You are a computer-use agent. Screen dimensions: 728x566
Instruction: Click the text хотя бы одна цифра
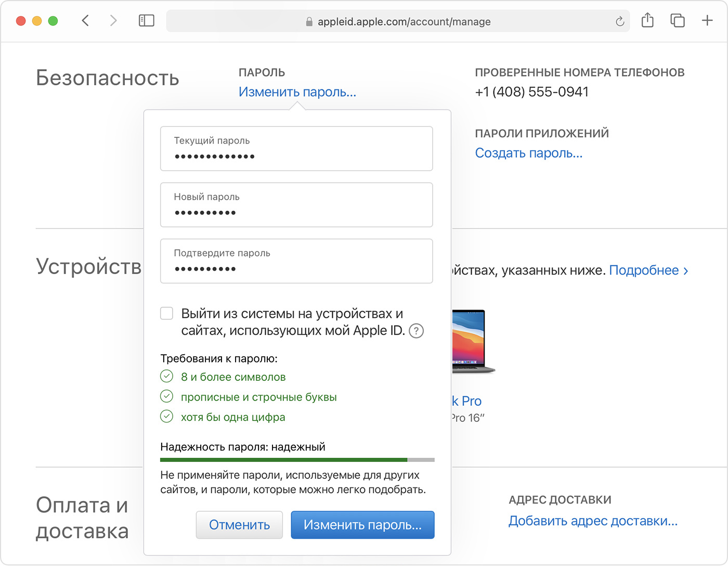pyautogui.click(x=233, y=417)
